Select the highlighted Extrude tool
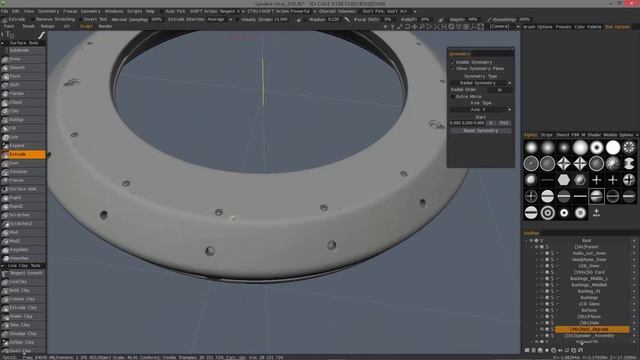Screen dimensions: 640x360 (23, 154)
